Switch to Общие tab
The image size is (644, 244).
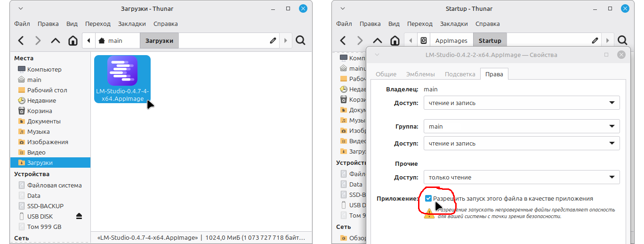[x=386, y=74]
